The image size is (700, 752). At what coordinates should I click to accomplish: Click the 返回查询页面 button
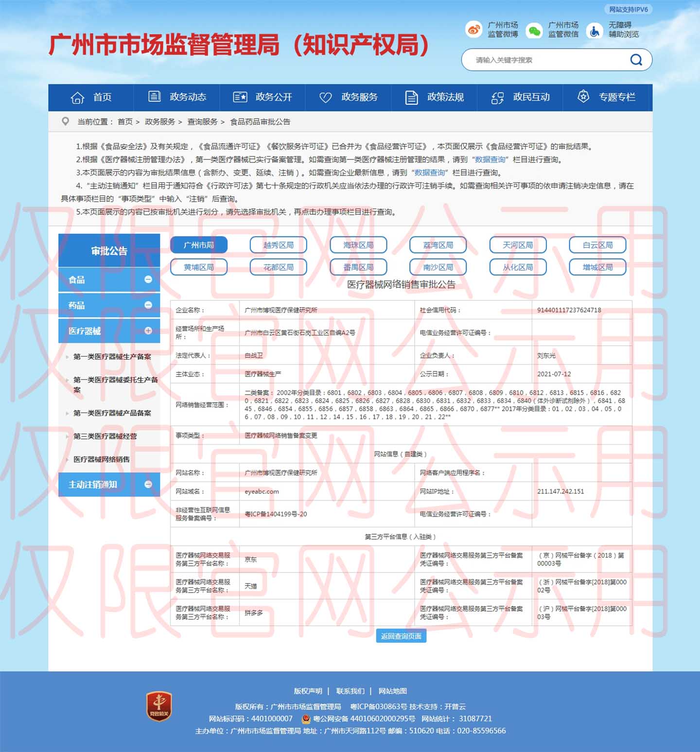coord(401,636)
